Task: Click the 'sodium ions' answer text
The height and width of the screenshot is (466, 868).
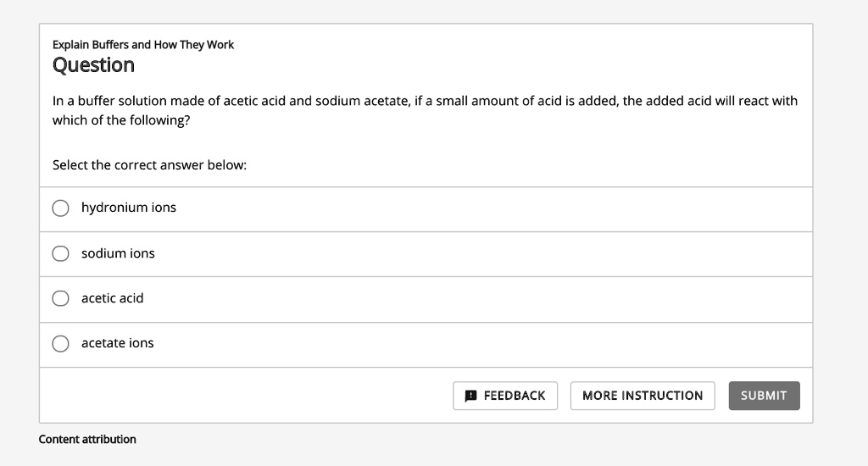Action: point(118,253)
